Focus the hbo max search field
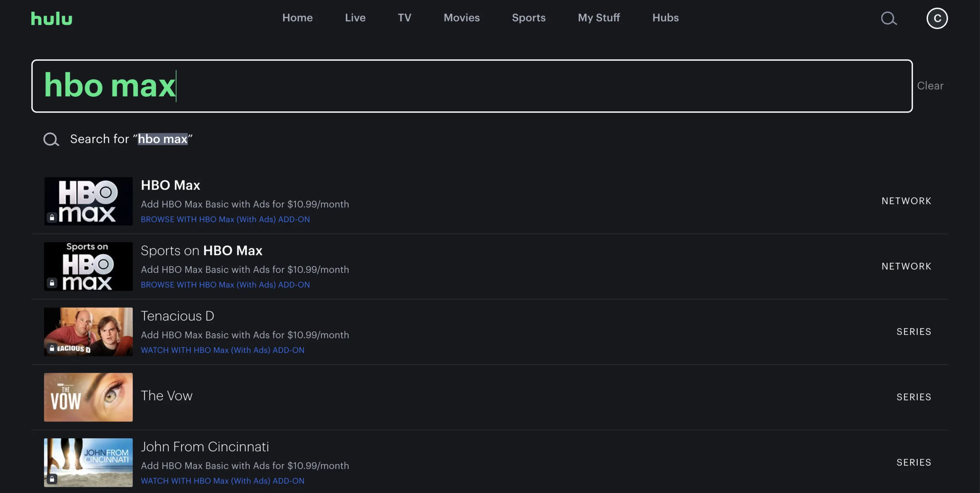The height and width of the screenshot is (493, 980). tap(472, 86)
